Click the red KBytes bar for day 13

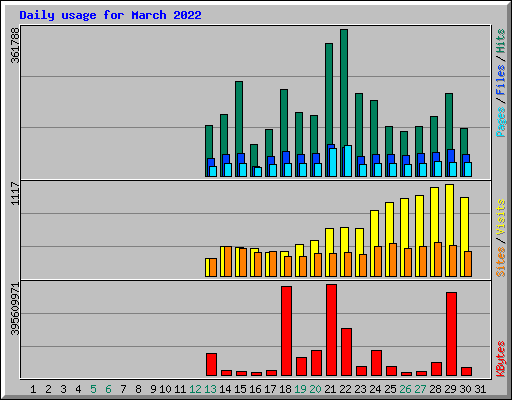point(211,365)
